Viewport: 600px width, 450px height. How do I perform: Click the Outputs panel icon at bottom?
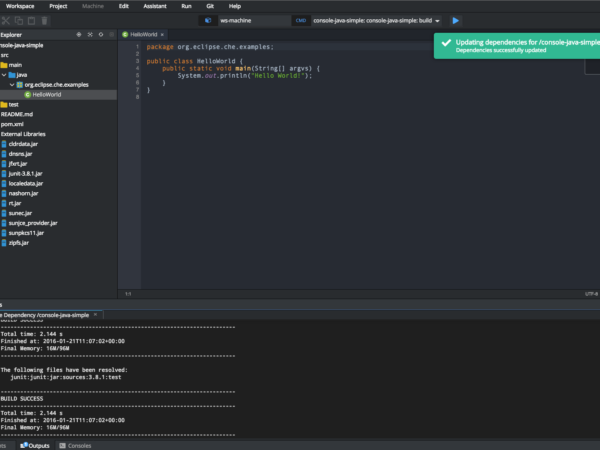[x=24, y=445]
